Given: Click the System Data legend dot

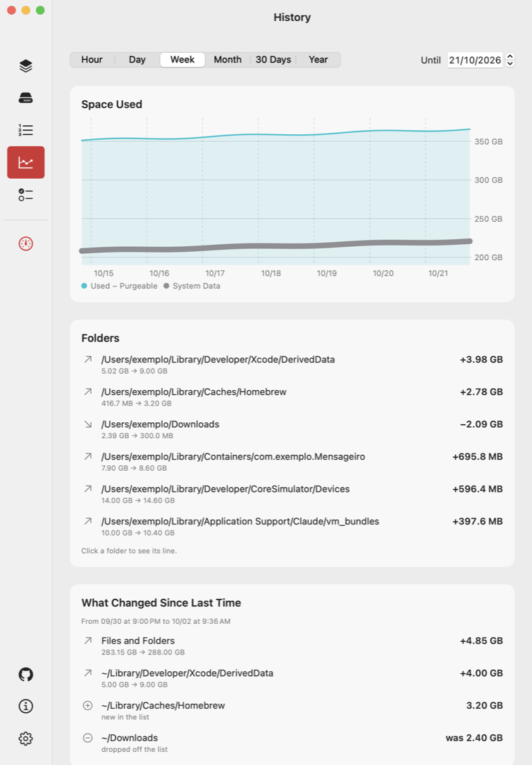Looking at the screenshot, I should [x=166, y=286].
